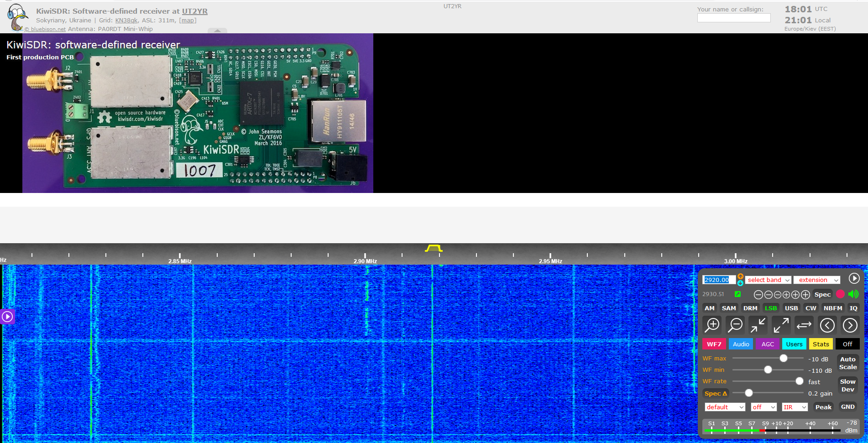Select NBFM mode

point(833,308)
